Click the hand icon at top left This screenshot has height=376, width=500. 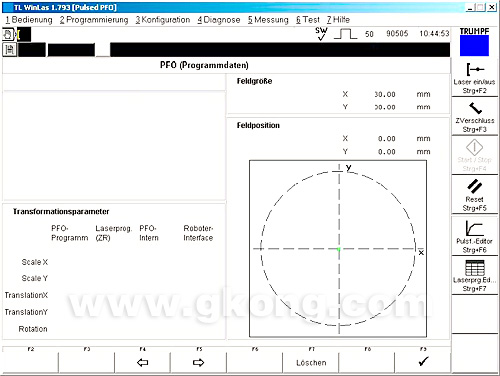[8, 35]
